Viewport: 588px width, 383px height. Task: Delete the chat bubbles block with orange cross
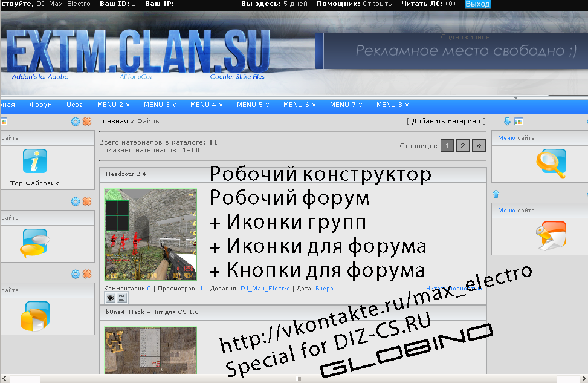click(x=87, y=201)
